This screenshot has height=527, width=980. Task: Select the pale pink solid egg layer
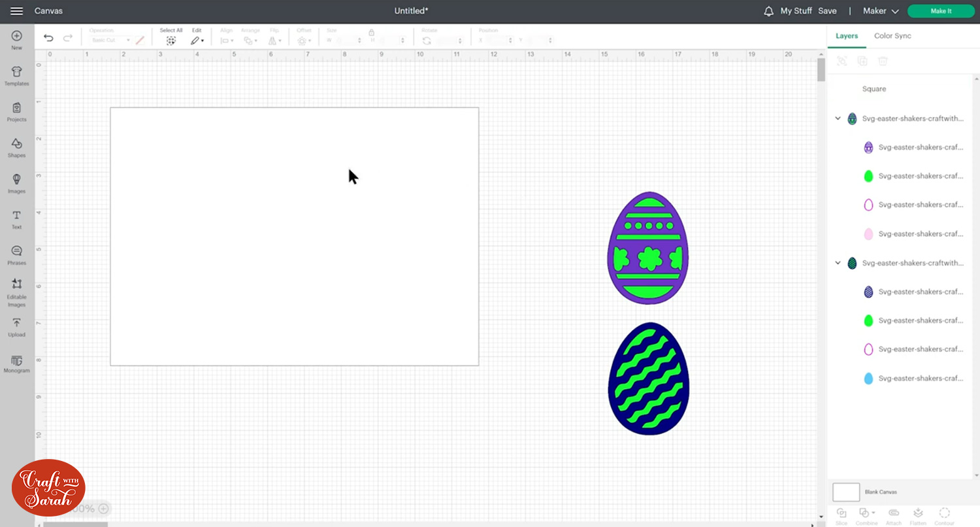click(912, 233)
